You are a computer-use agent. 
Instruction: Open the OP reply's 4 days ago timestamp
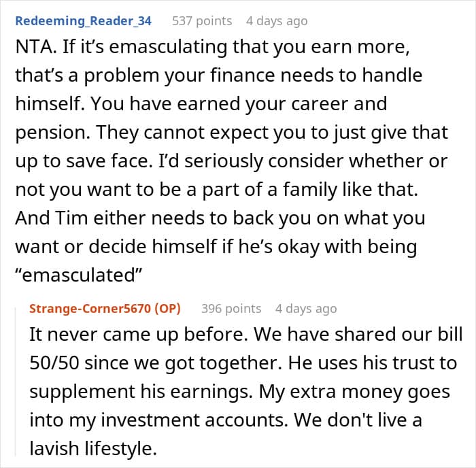click(x=306, y=309)
